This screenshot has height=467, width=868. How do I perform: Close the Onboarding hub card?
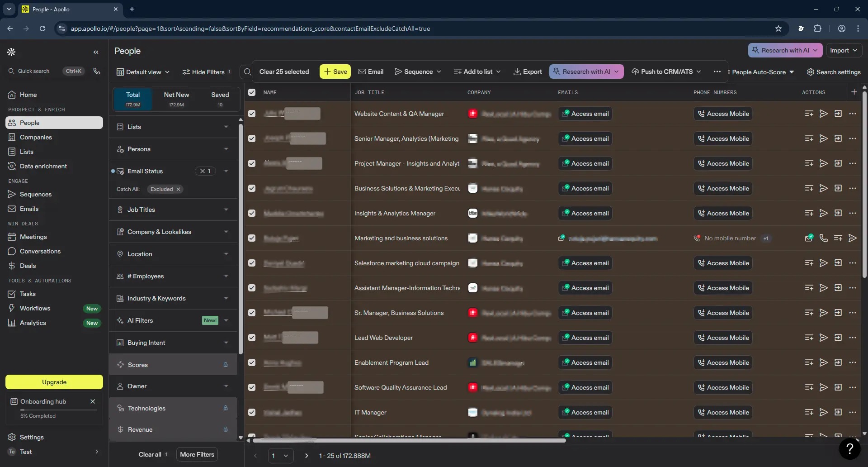click(x=93, y=401)
